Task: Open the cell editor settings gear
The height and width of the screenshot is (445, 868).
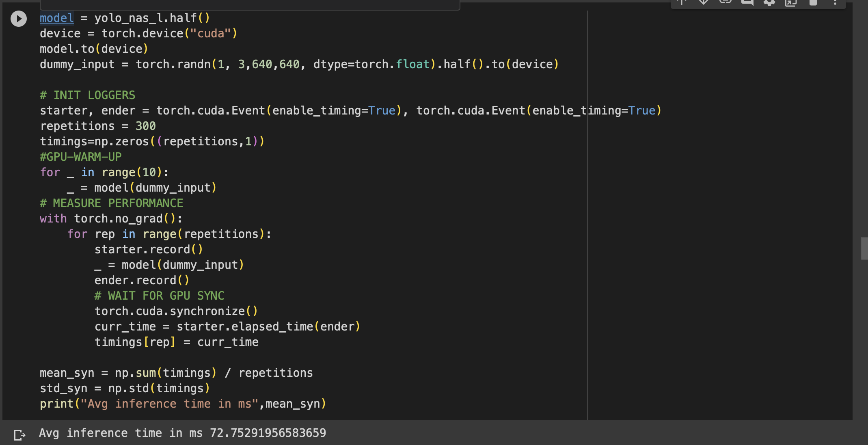Action: (x=770, y=3)
